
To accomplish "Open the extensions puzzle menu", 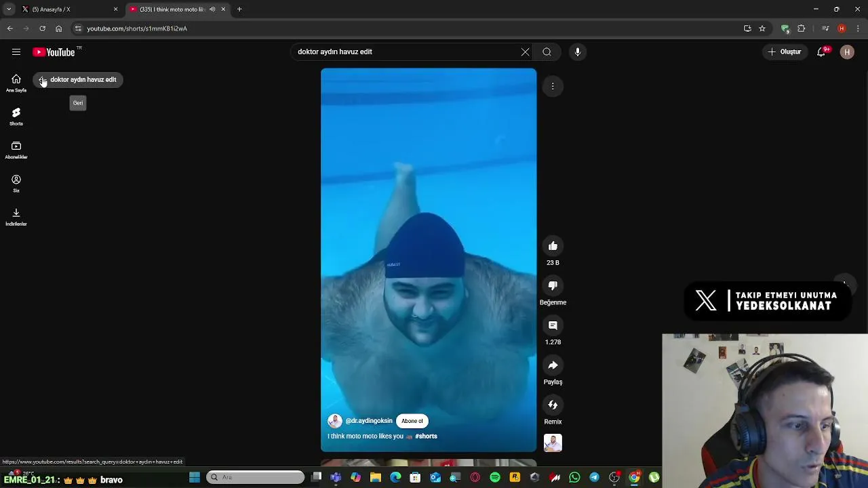I will pyautogui.click(x=802, y=28).
